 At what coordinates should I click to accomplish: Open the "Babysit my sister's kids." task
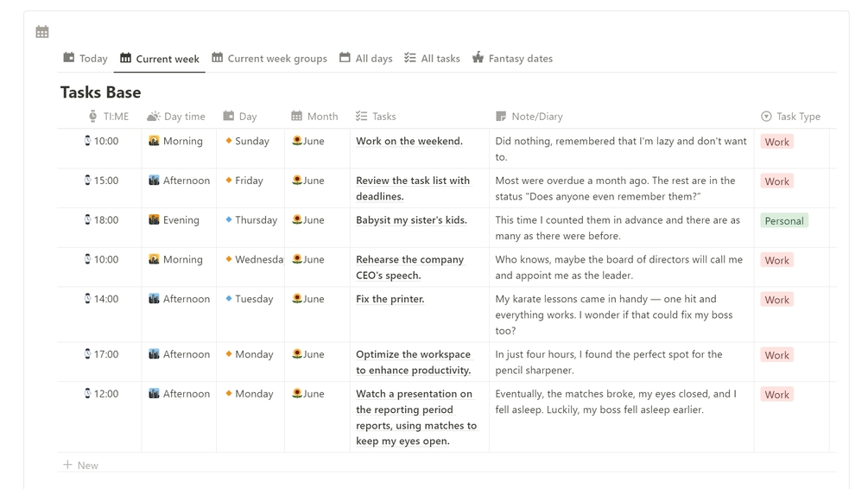coord(411,220)
